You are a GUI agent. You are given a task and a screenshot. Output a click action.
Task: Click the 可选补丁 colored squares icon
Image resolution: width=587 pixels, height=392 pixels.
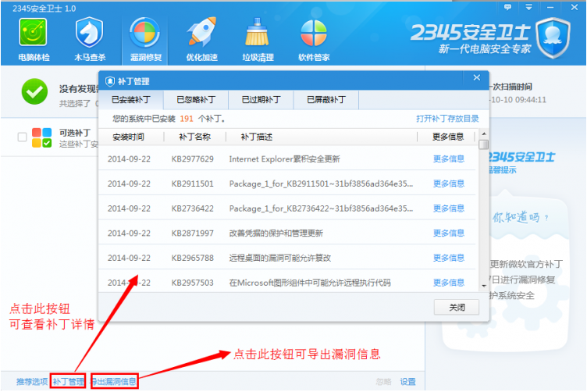[41, 137]
